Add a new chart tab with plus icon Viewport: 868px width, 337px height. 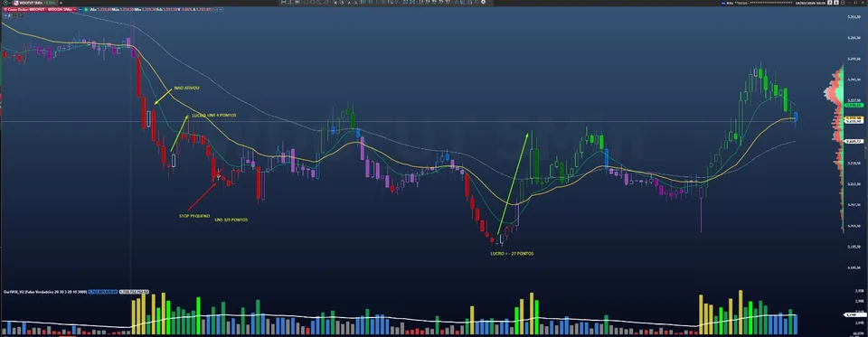coord(61,3)
